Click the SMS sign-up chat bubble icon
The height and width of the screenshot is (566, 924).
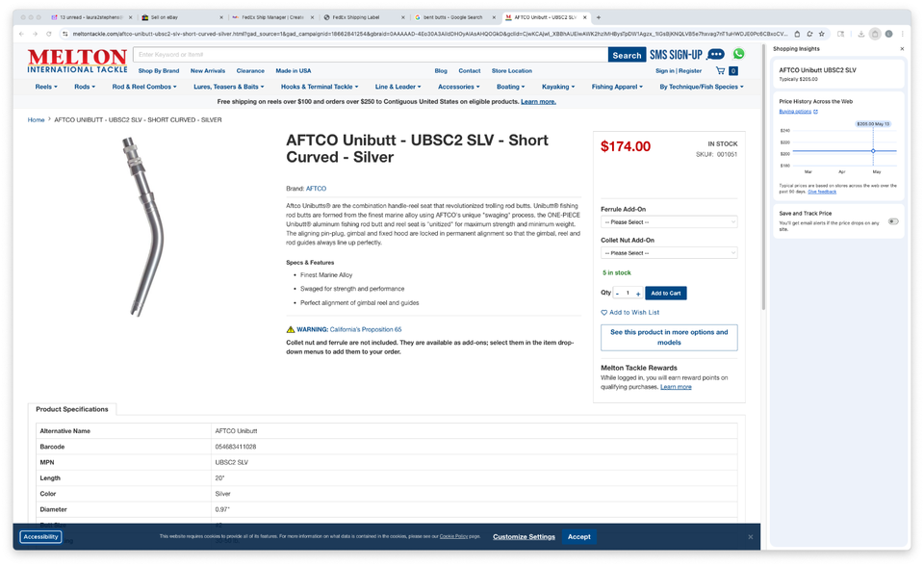[x=715, y=54]
